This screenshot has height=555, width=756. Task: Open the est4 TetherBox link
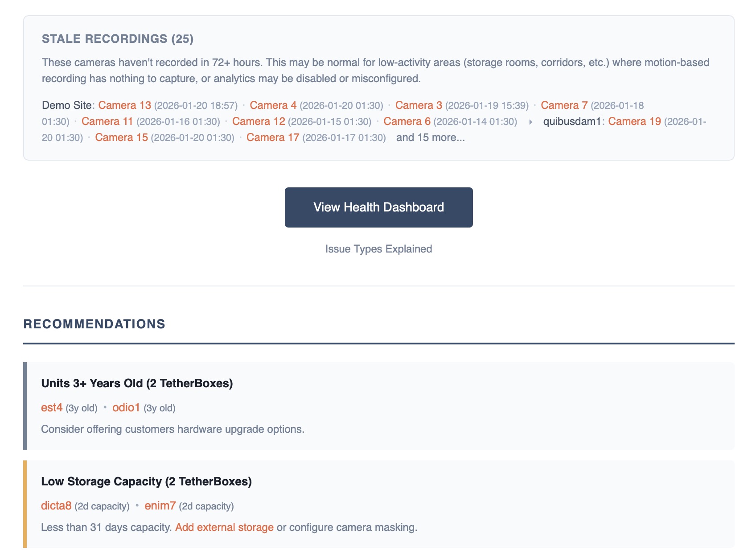click(52, 408)
